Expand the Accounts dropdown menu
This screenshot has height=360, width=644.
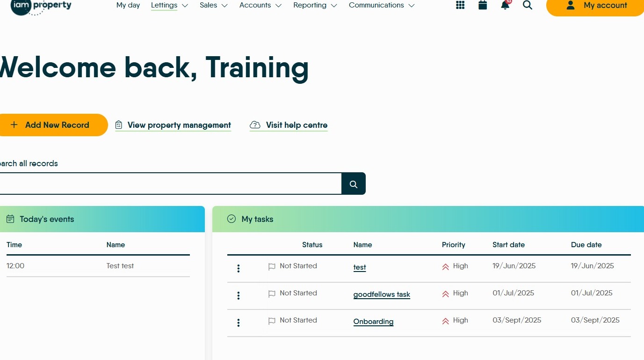pyautogui.click(x=260, y=6)
